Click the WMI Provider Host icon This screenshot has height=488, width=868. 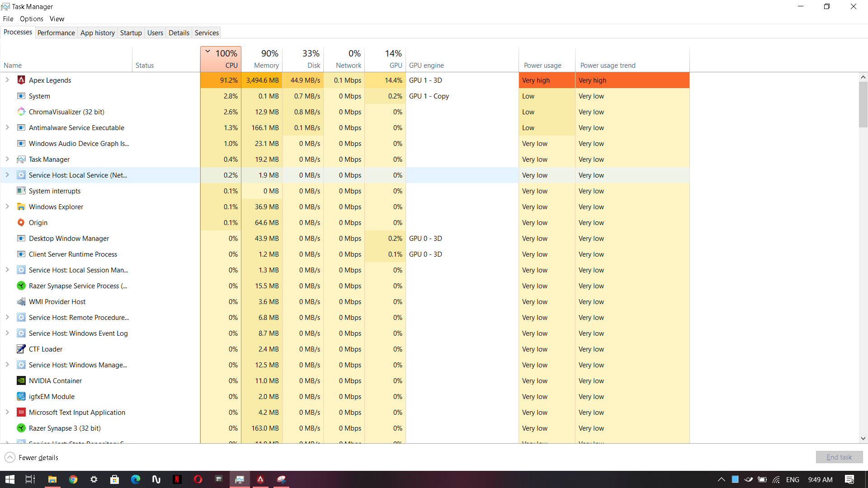(21, 301)
